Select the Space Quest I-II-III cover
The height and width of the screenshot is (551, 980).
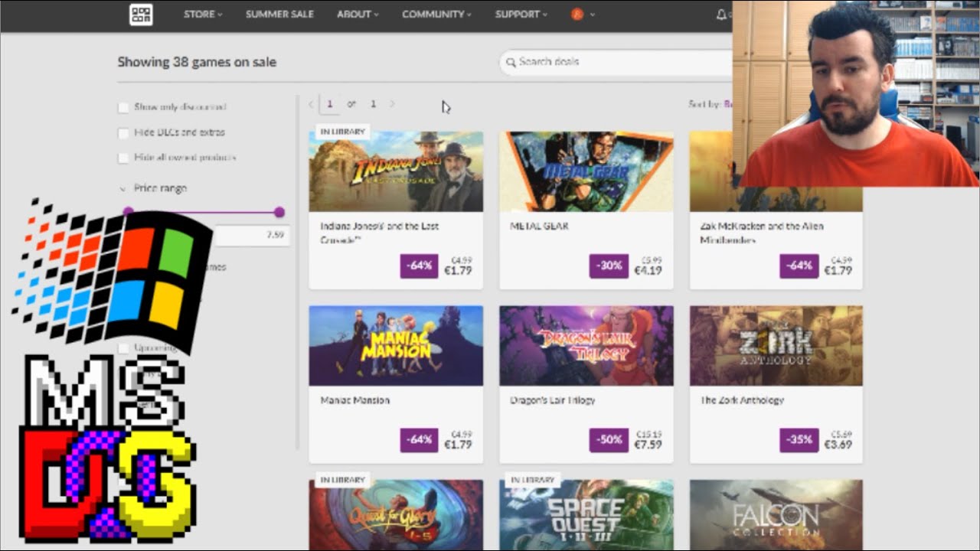point(586,515)
